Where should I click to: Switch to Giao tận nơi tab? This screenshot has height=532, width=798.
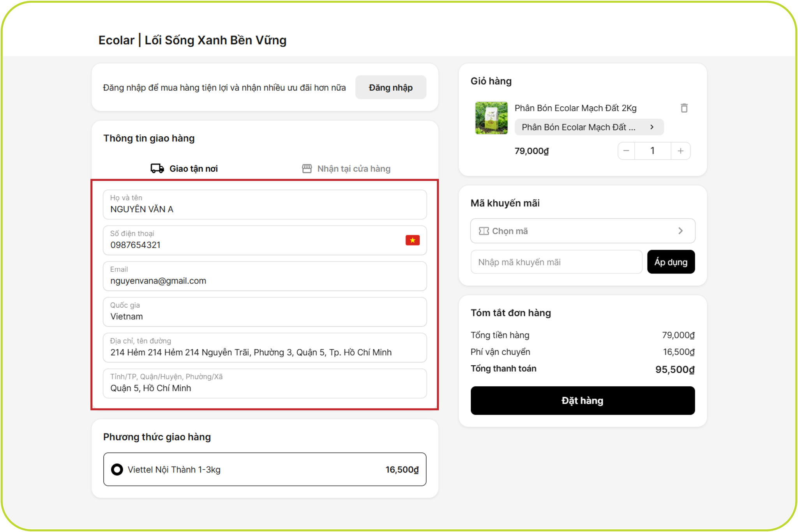click(185, 169)
